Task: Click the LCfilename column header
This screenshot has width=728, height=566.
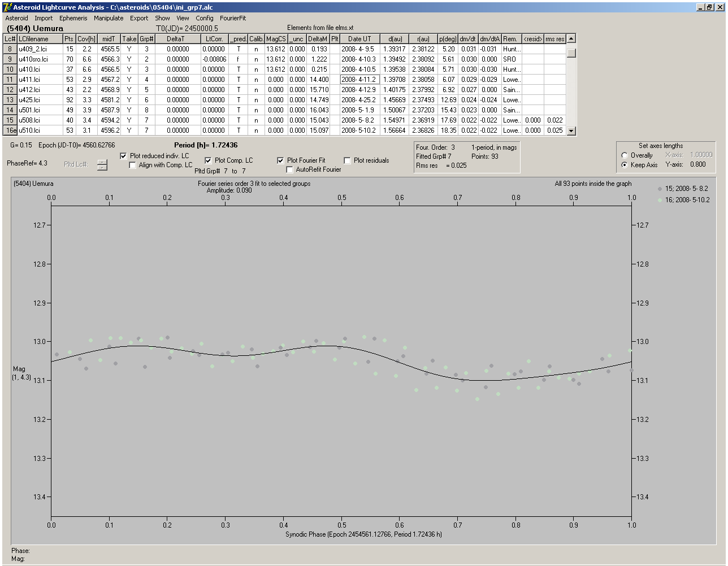Action: 40,39
